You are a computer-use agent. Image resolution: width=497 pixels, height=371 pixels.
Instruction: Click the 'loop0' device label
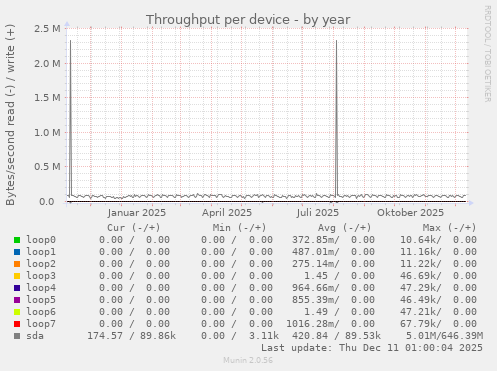click(41, 240)
